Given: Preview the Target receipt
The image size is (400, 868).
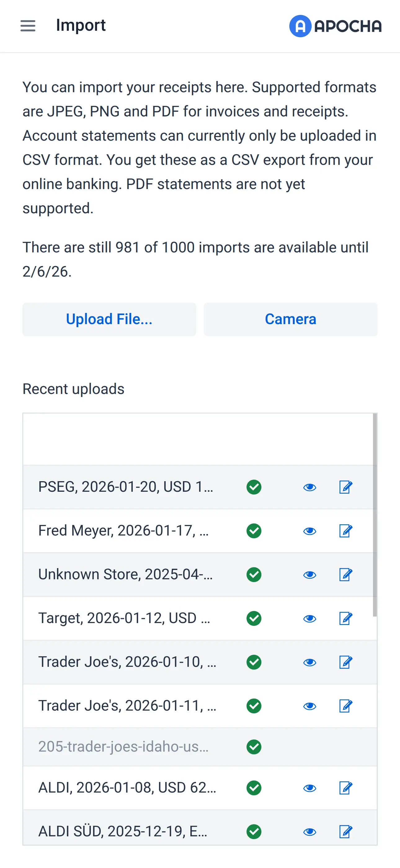Looking at the screenshot, I should coord(309,618).
